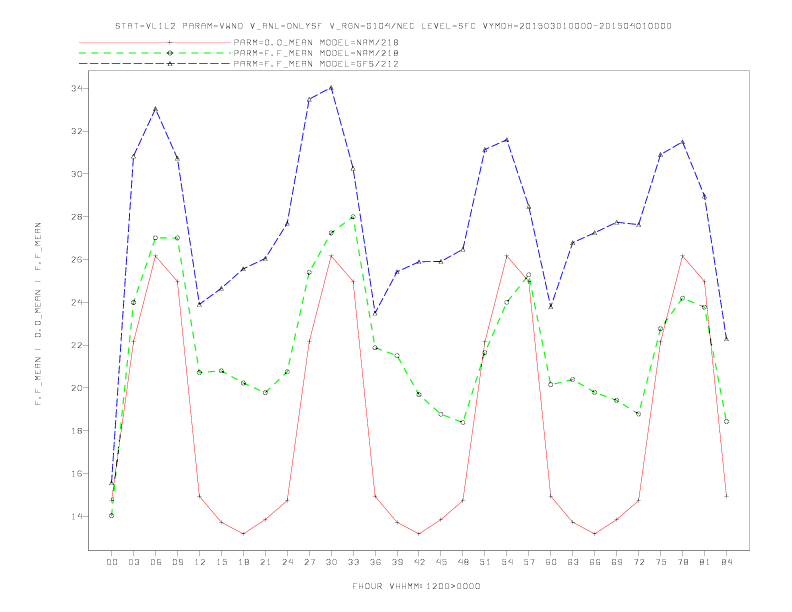Image resolution: width=792 pixels, height=612 pixels.
Task: Click the red solid legend line sample
Action: point(155,42)
